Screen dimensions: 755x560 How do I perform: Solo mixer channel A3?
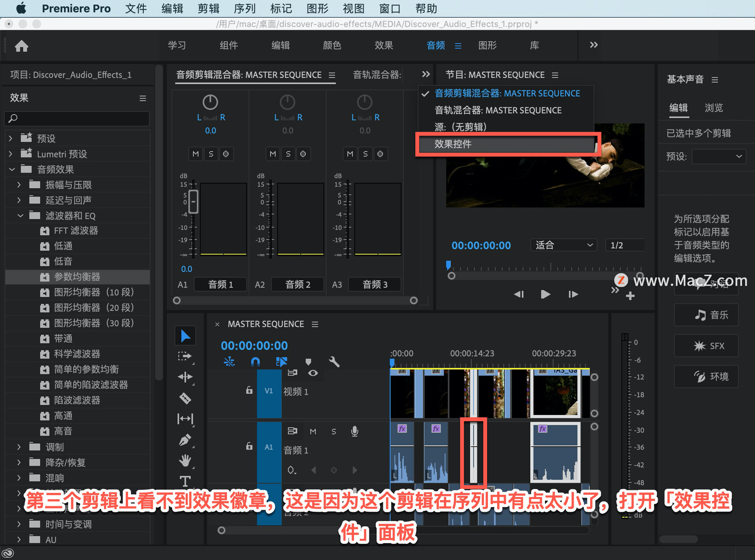point(365,154)
